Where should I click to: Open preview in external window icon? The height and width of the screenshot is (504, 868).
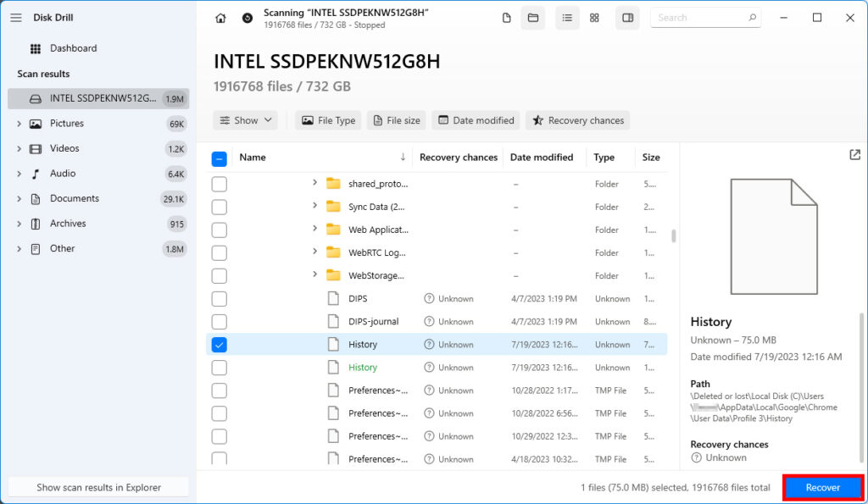point(854,155)
